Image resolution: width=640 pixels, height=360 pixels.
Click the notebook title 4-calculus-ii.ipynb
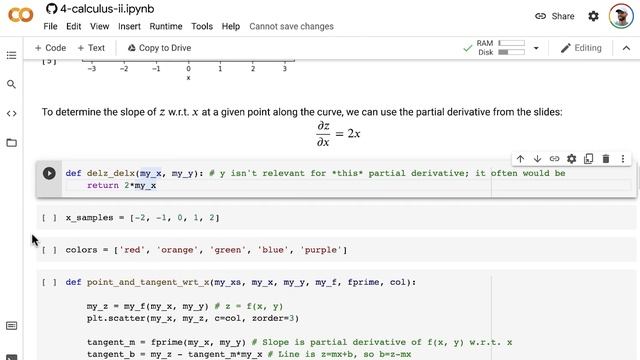pos(107,9)
